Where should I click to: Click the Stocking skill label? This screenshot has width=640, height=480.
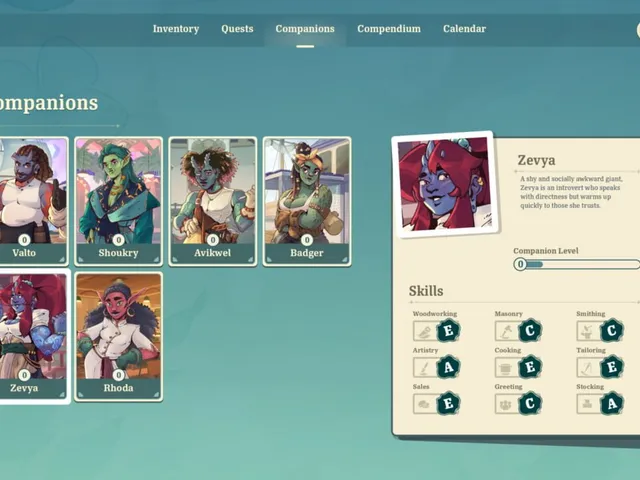coord(590,387)
